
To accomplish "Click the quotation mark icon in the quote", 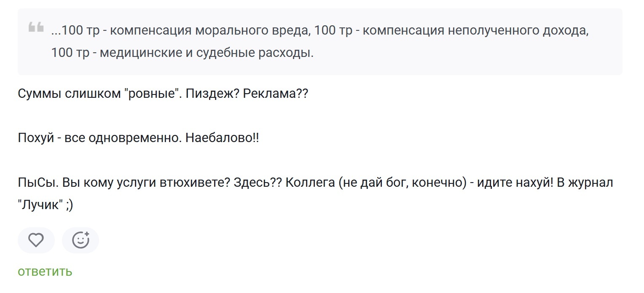I will click(x=36, y=28).
